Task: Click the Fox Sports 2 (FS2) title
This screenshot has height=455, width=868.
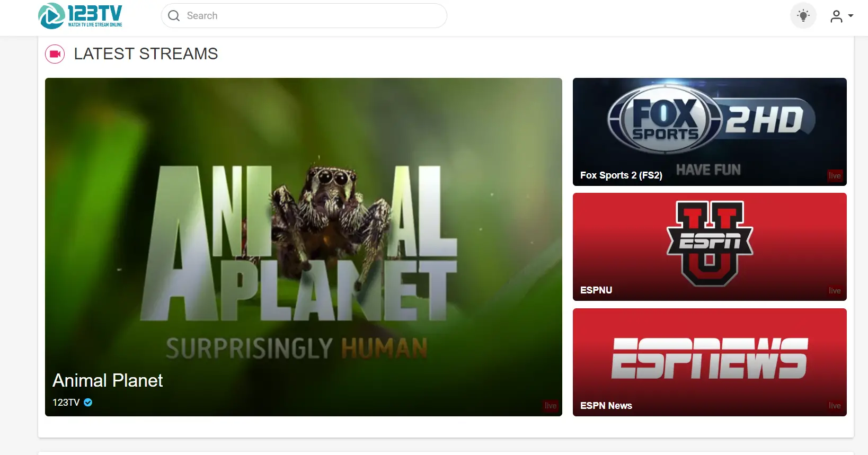Action: point(621,175)
